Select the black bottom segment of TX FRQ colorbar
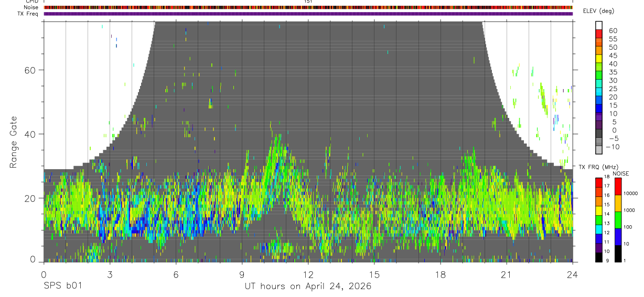644x297 pixels. point(598,258)
